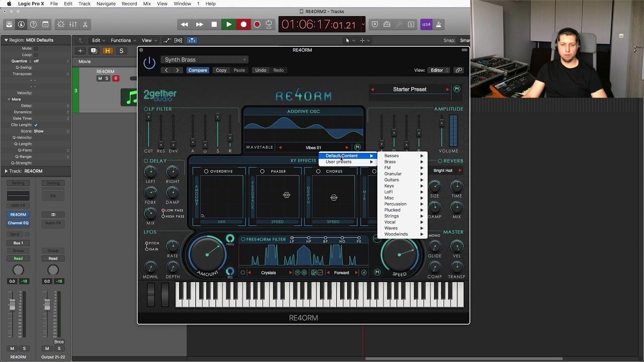Rewind the playhead
This screenshot has height=362, width=644.
click(185, 24)
